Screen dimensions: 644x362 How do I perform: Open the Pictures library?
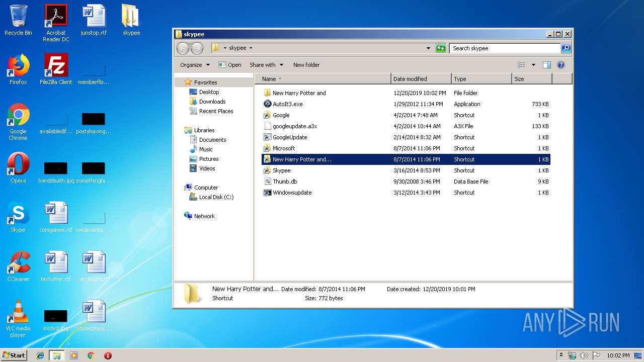(208, 159)
